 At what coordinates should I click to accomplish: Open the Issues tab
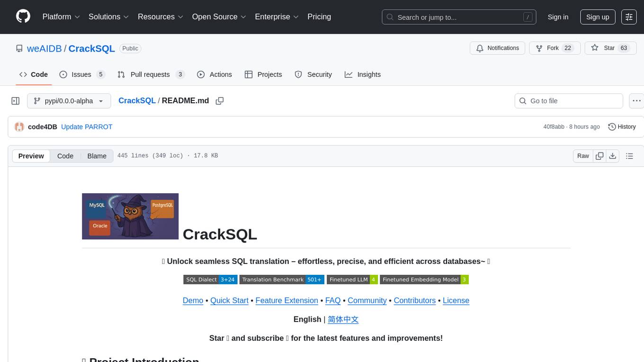82,74
